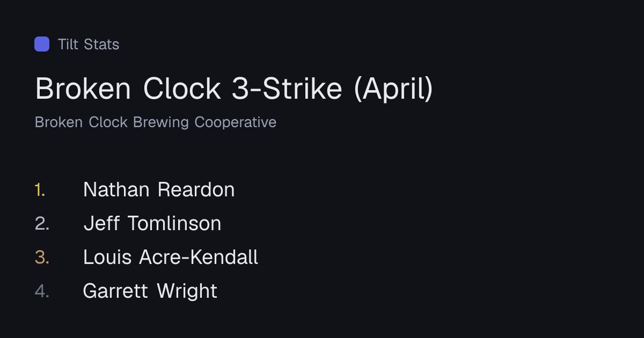Click the silver rank number 2

pos(42,224)
